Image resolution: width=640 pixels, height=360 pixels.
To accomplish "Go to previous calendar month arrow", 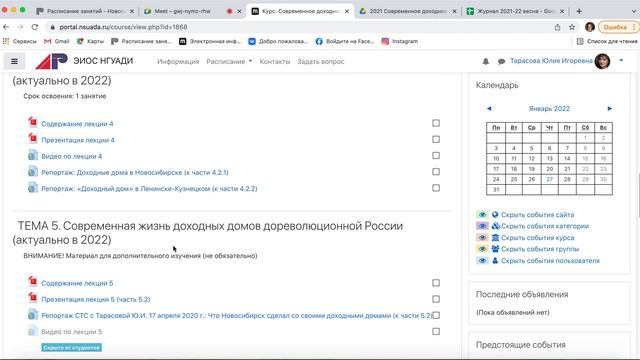I will pyautogui.click(x=489, y=109).
